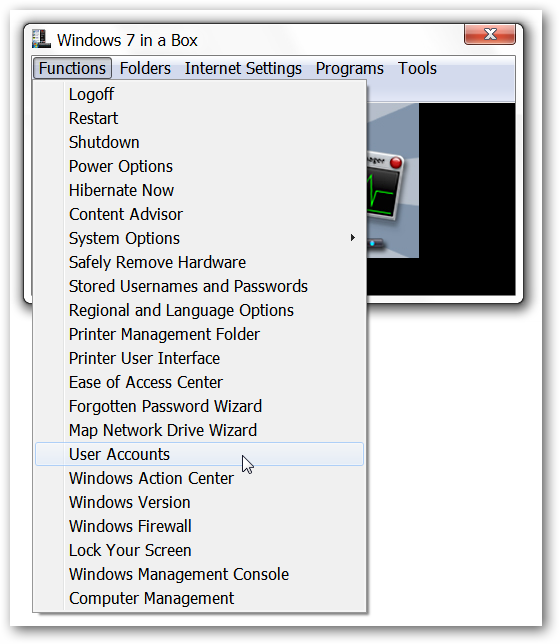Open Windows Management Console
The height and width of the screenshot is (644, 560).
[x=199, y=575]
